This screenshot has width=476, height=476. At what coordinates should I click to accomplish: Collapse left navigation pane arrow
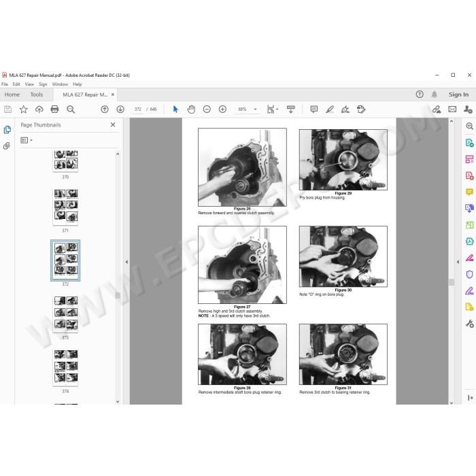coord(126,262)
